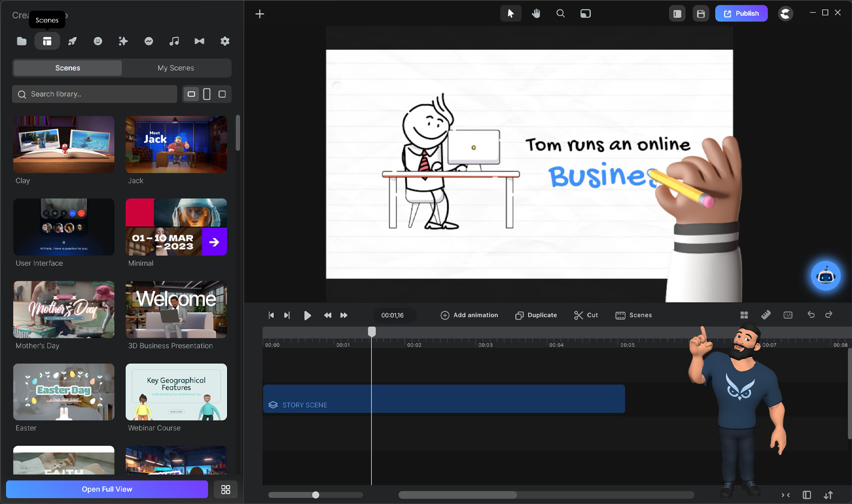852x504 pixels.
Task: Open the add new plus menu
Action: coord(260,14)
